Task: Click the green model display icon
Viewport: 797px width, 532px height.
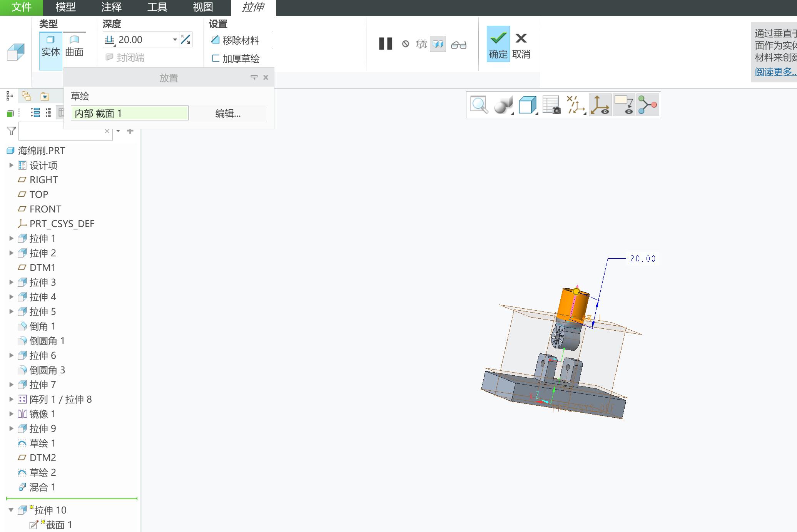Action: [x=10, y=113]
